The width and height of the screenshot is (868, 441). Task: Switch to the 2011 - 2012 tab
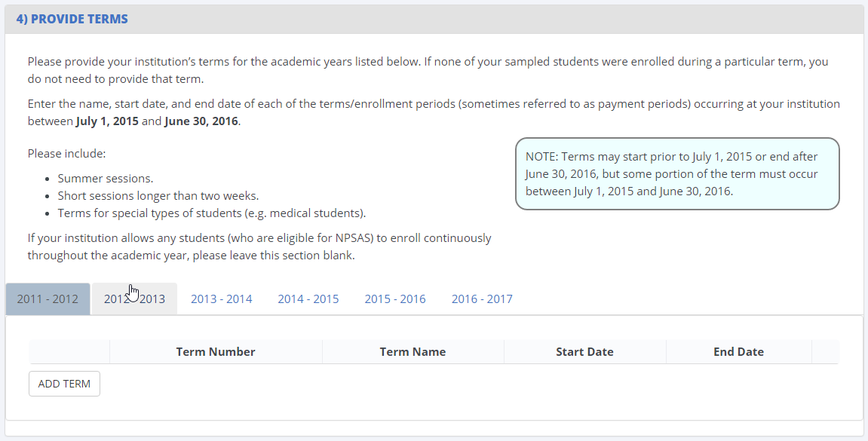(x=48, y=299)
